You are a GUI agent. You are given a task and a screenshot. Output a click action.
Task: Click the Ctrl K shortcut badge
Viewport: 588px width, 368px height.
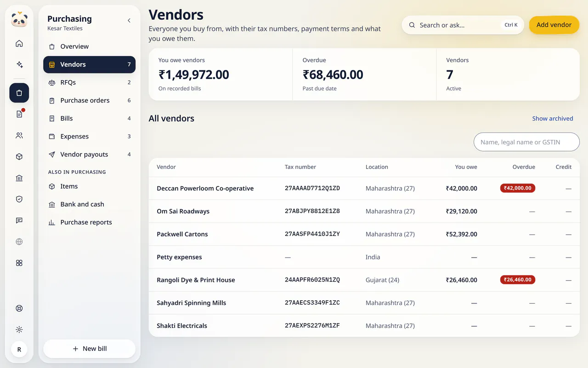pos(511,25)
